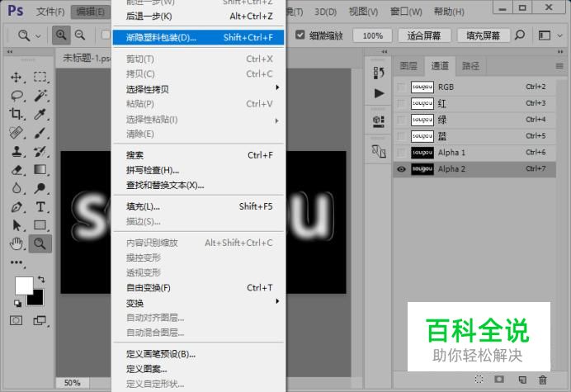The image size is (571, 392).
Task: Select the Blur tool
Action: click(x=17, y=188)
